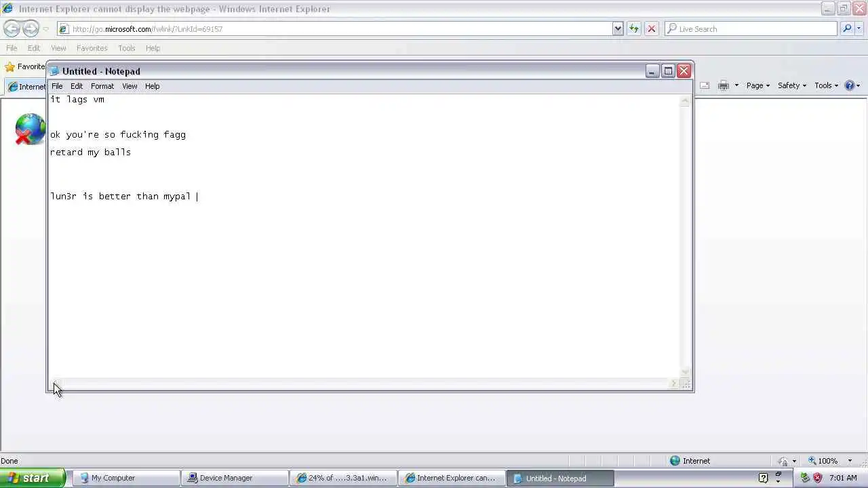This screenshot has height=488, width=868.
Task: Open the zoom level 100% dropdown arrow
Action: 850,461
